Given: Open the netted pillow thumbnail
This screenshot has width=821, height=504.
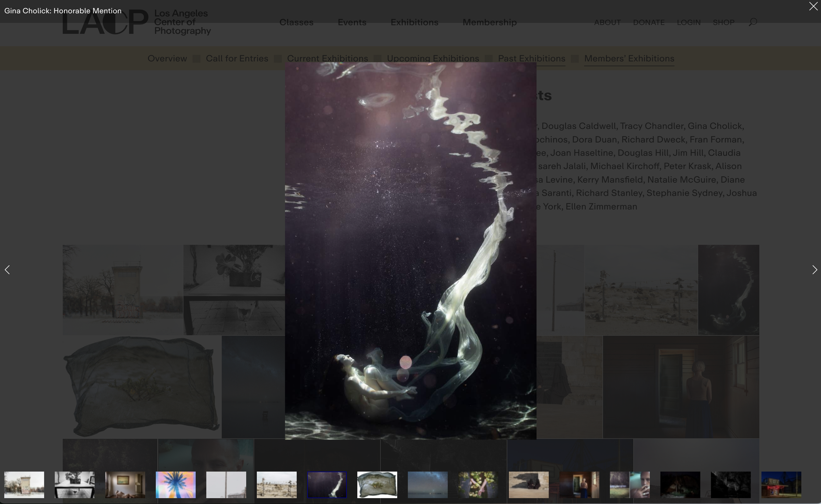Looking at the screenshot, I should pyautogui.click(x=377, y=485).
